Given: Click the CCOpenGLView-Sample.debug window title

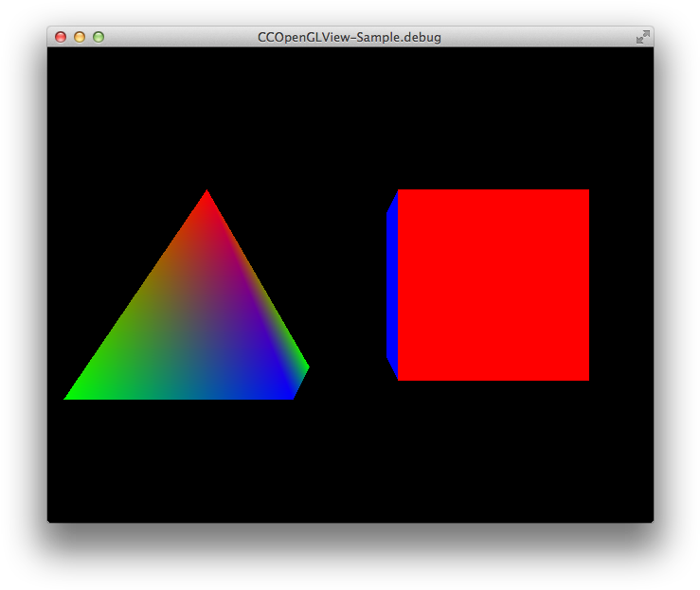Looking at the screenshot, I should 350,37.
